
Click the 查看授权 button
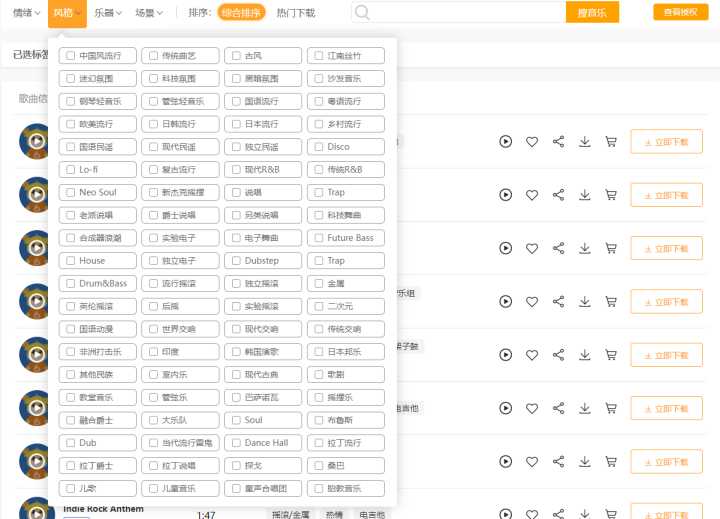click(x=680, y=13)
